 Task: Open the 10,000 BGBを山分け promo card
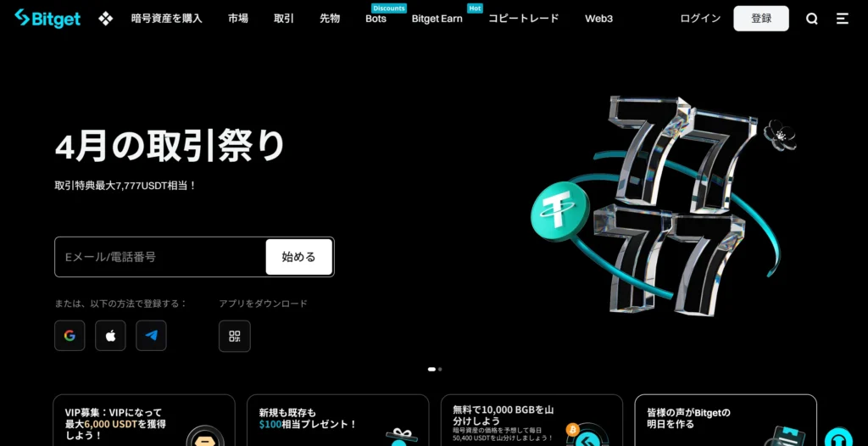coord(532,421)
